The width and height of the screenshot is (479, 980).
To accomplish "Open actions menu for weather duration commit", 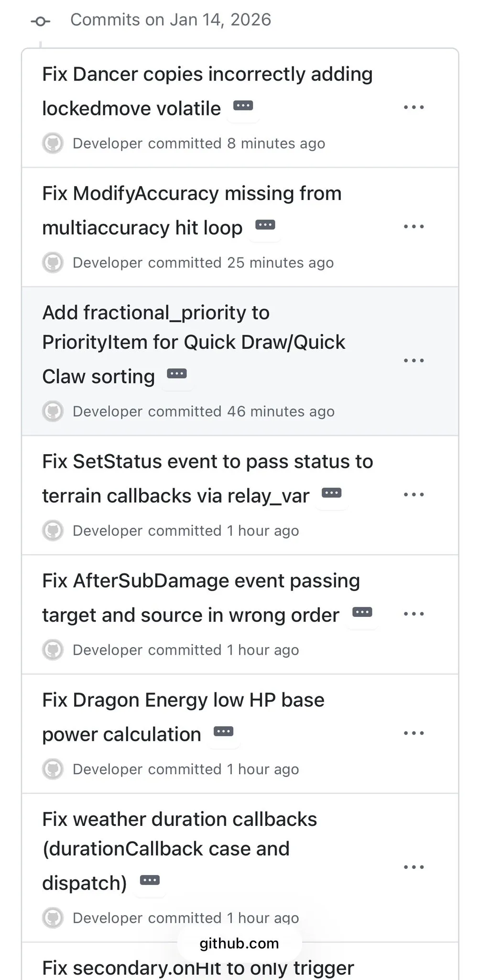I will [x=414, y=867].
